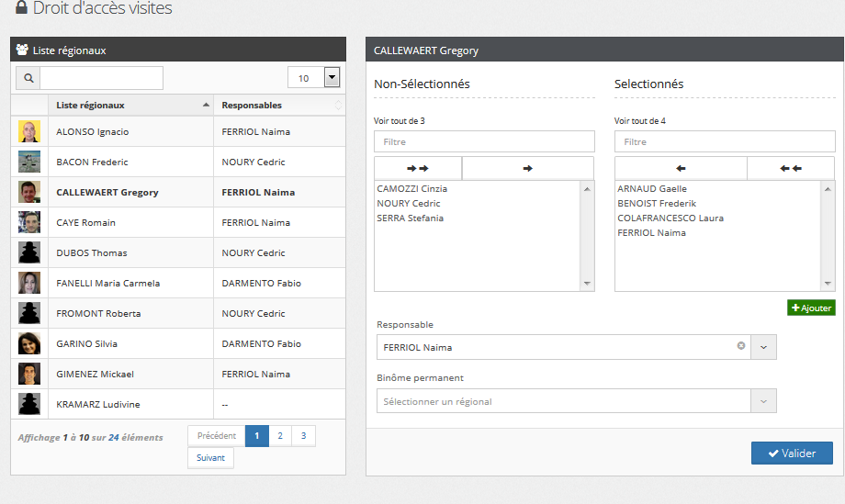Click ALONSO Ignacio's avatar photo
Image resolution: width=845 pixels, height=504 pixels.
tap(29, 131)
